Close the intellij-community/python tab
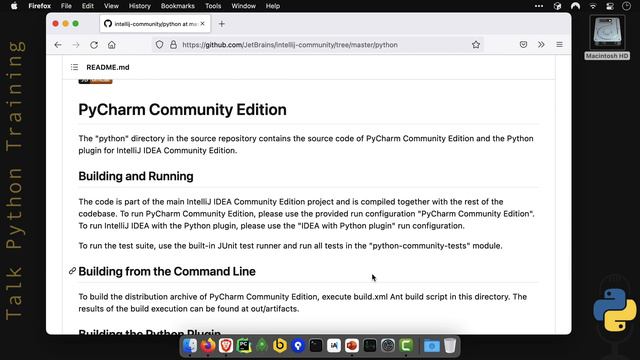 202,24
